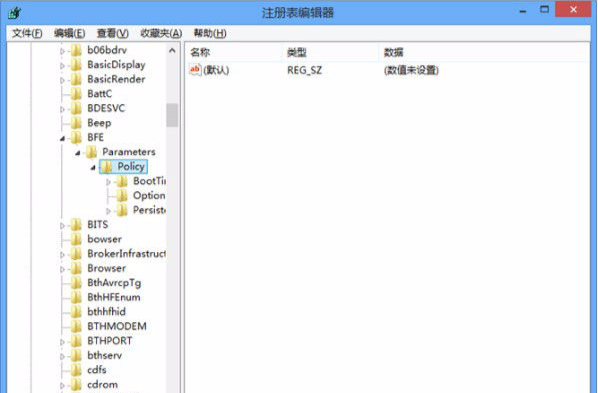Open the 编辑(E) menu
This screenshot has height=393, width=598.
(x=69, y=33)
